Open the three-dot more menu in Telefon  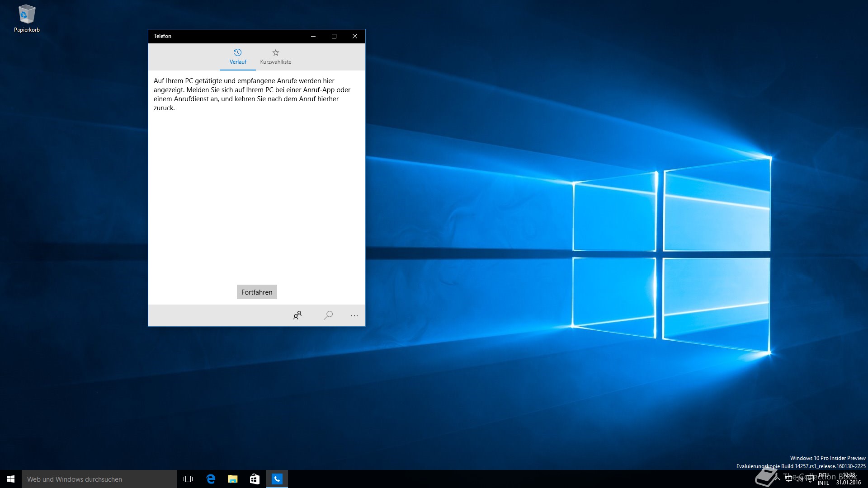coord(354,316)
